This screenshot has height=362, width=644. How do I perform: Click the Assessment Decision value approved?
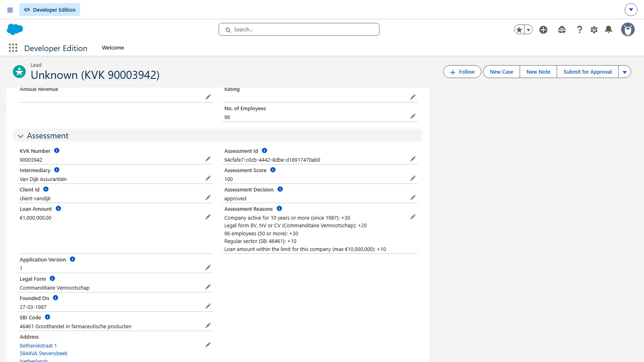click(235, 199)
